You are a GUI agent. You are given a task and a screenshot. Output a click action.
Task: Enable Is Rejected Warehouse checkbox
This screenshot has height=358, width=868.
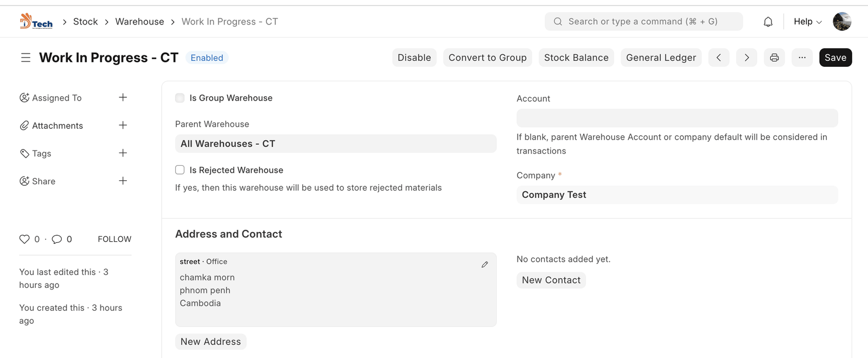pyautogui.click(x=180, y=170)
